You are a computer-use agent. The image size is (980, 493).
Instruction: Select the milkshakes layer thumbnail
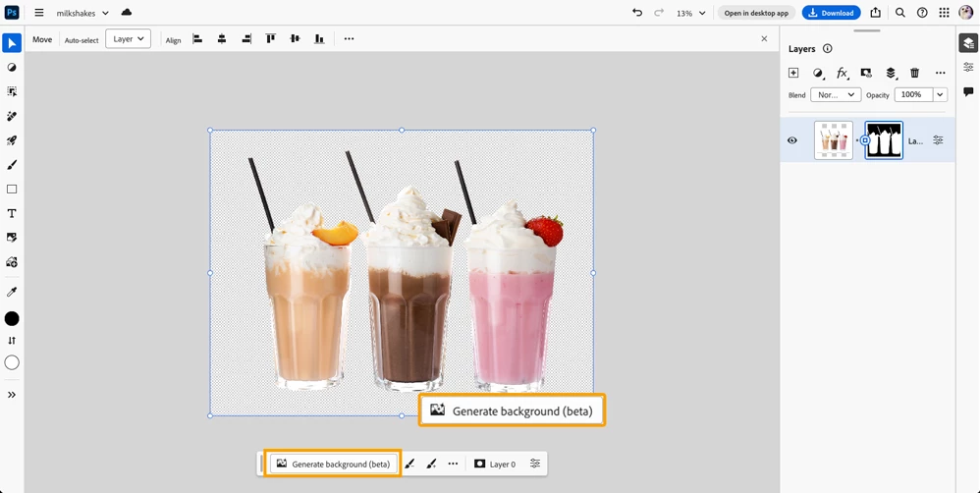coord(834,140)
